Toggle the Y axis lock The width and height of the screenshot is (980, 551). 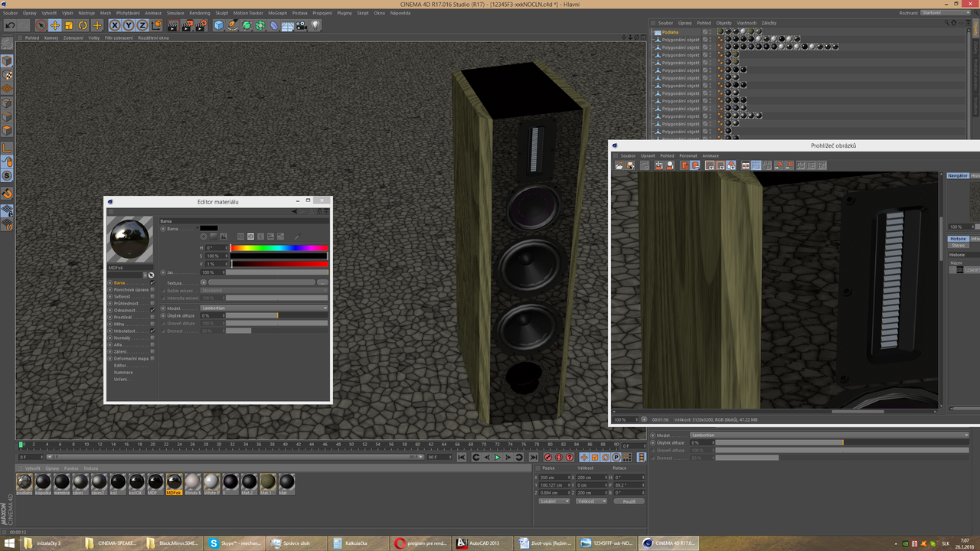click(x=129, y=25)
